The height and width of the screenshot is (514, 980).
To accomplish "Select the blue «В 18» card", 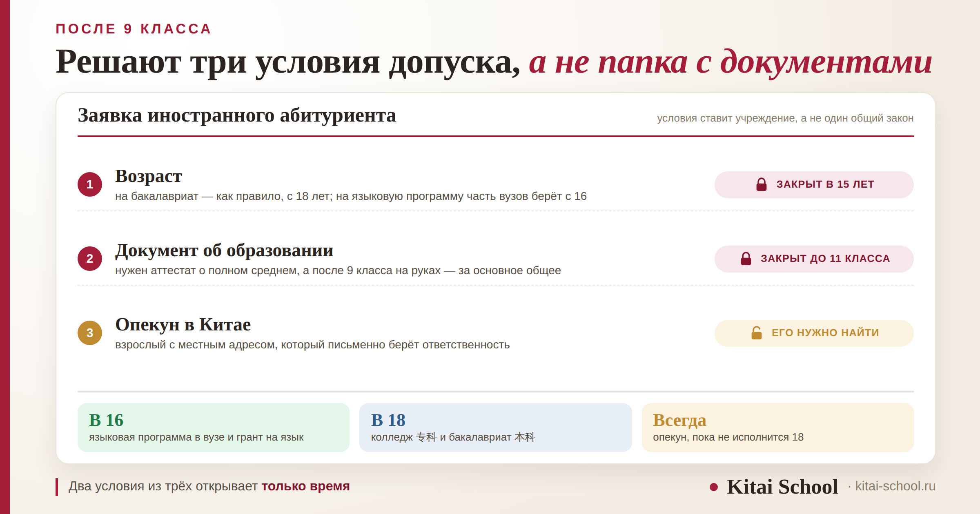I will point(495,427).
